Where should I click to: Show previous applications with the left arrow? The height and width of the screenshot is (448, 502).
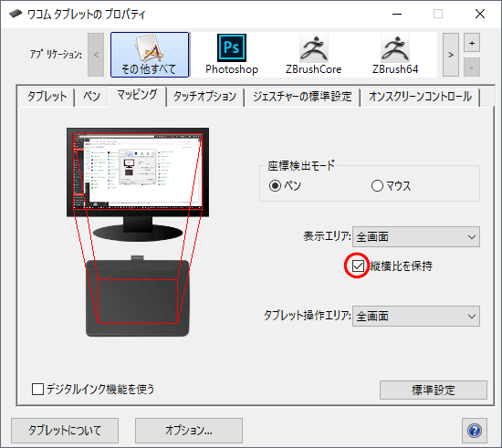(x=96, y=55)
